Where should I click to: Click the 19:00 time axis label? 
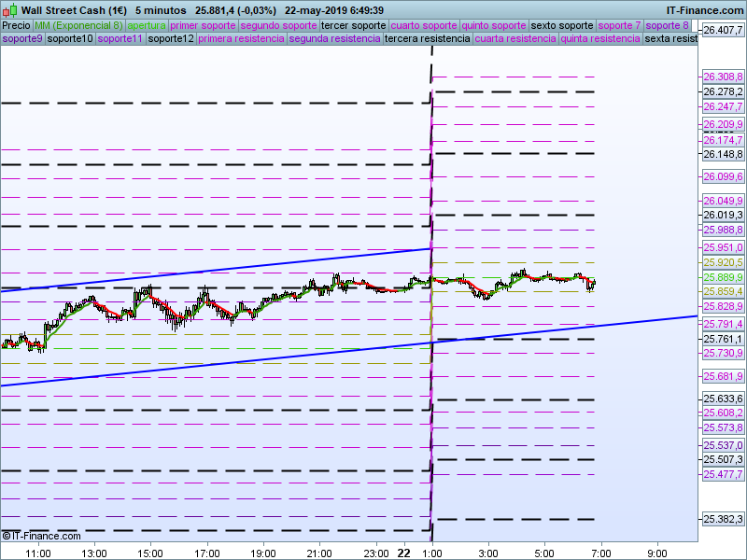[263, 553]
